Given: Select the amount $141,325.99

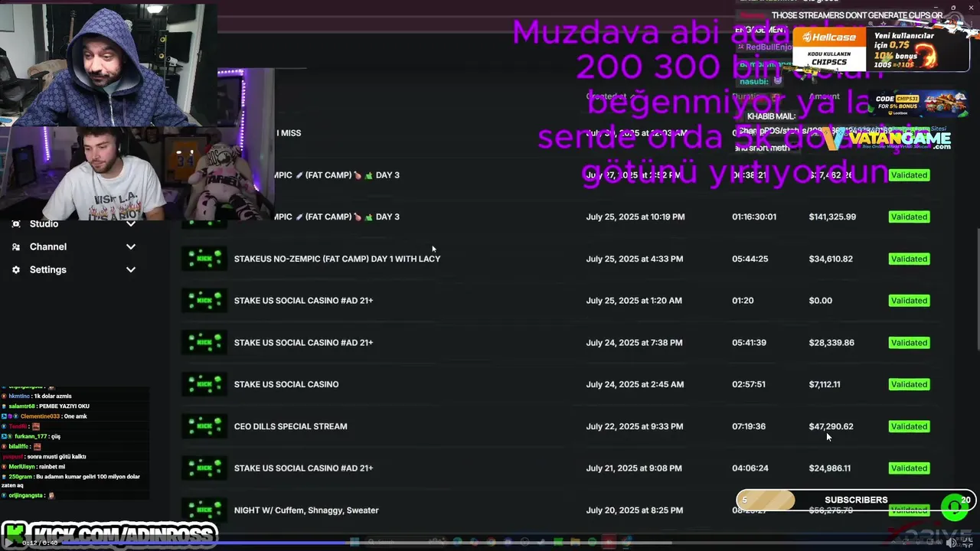Looking at the screenshot, I should 832,217.
